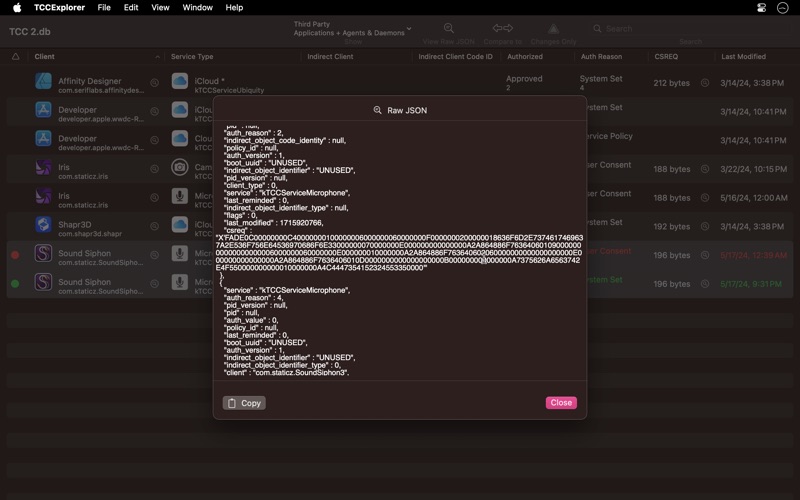Click the clipboard icon on Copy button
Image resolution: width=800 pixels, height=500 pixels.
click(232, 403)
